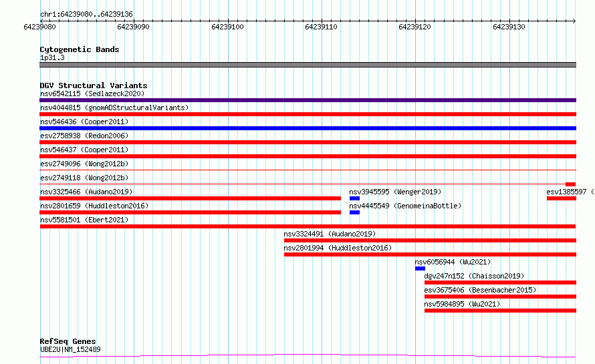Select the red nsv2801659 variant bar
This screenshot has width=595, height=364.
coord(190,212)
